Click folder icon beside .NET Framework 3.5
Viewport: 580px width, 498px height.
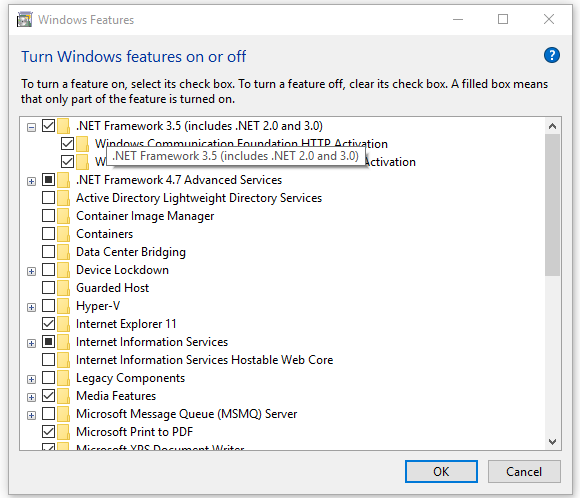(x=64, y=126)
